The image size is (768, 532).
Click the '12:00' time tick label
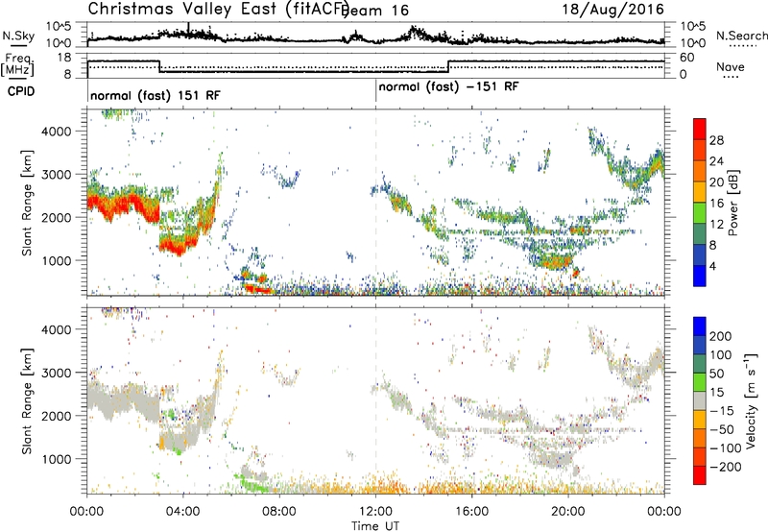(375, 512)
